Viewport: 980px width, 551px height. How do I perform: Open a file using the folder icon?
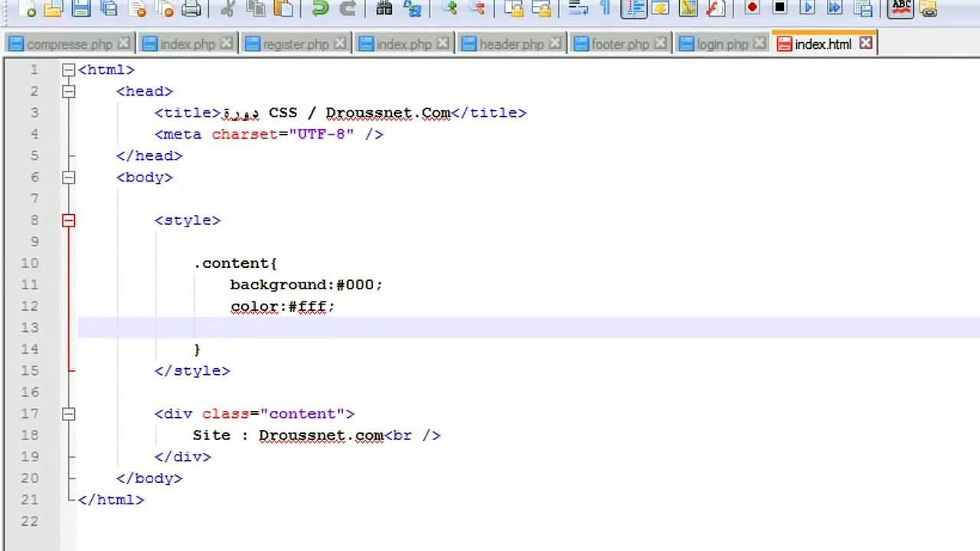(53, 8)
